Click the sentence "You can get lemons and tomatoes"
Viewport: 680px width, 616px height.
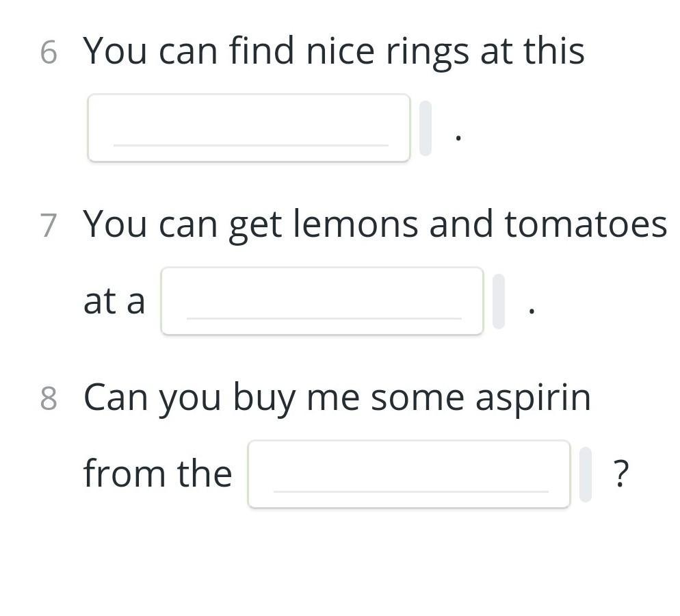click(375, 225)
